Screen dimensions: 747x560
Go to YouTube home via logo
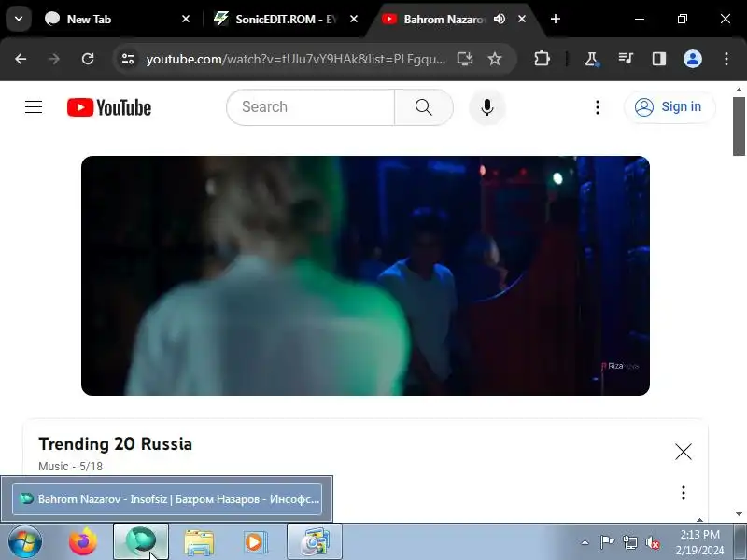(x=109, y=107)
